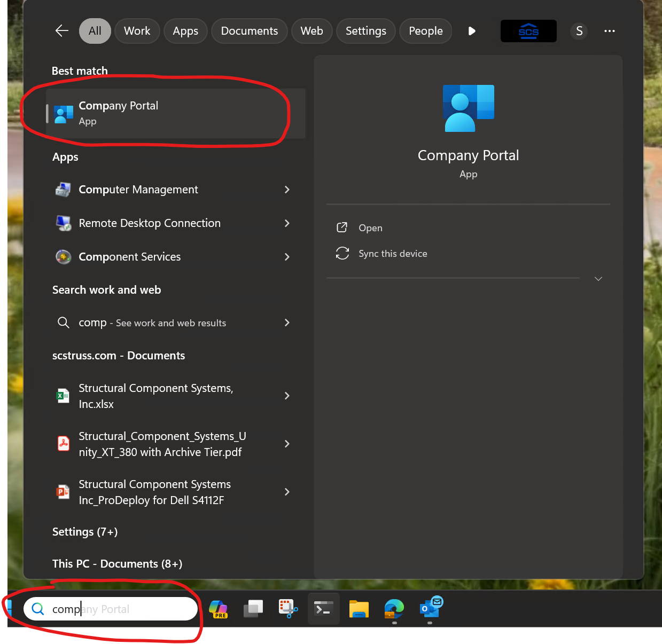Click the search magnifier in taskbar box
The image size is (662, 644).
pyautogui.click(x=38, y=609)
